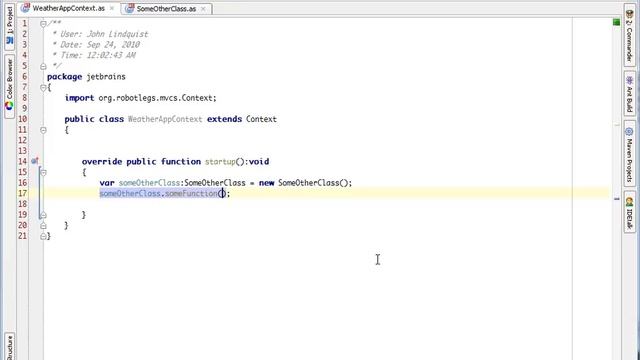The width and height of the screenshot is (640, 360).
Task: Collapse the class body fold at line 11
Action: click(x=43, y=130)
